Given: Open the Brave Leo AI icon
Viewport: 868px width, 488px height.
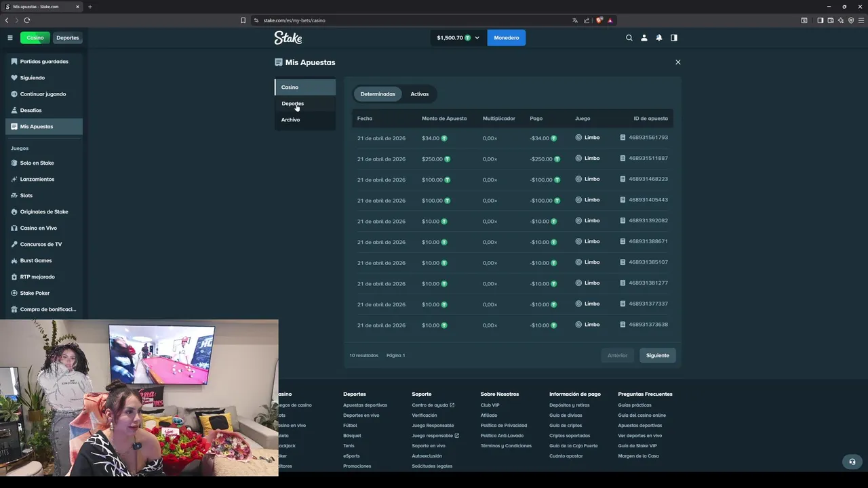Looking at the screenshot, I should coord(841,20).
